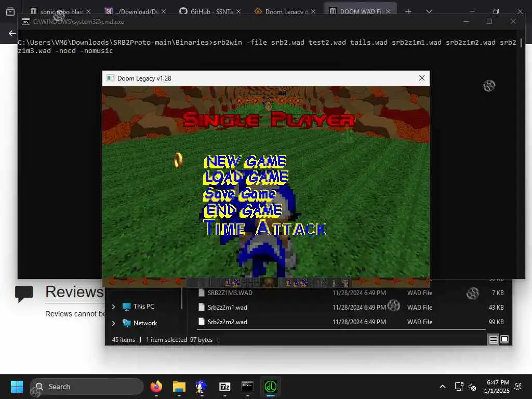The height and width of the screenshot is (399, 532).
Task: Expand Network in Explorer tree
Action: coord(113,323)
